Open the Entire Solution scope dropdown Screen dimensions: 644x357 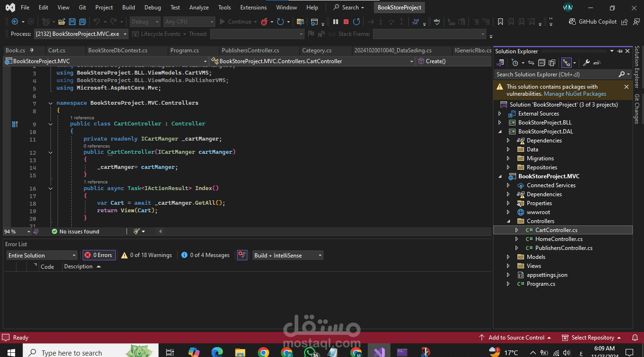pyautogui.click(x=42, y=255)
